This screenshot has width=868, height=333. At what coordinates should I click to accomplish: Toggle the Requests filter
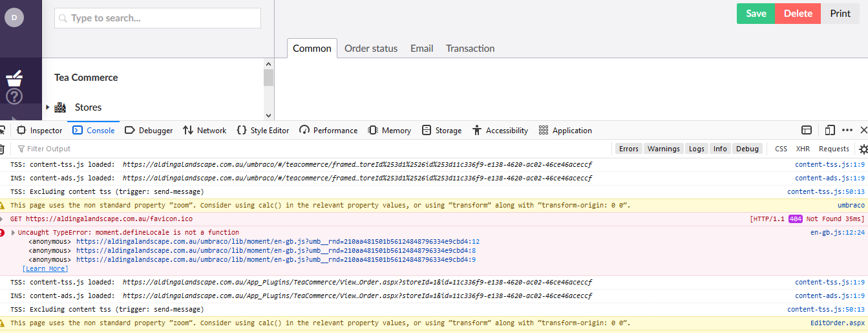pos(834,149)
